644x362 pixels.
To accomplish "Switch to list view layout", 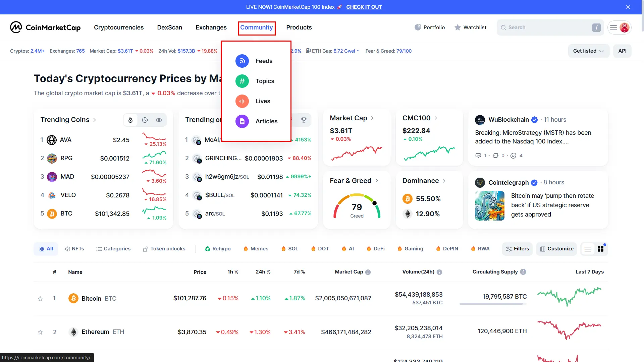I will click(x=588, y=249).
